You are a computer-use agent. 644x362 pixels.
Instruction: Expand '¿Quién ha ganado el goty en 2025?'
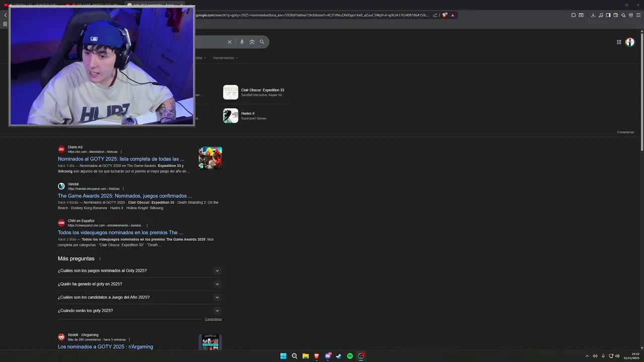[x=139, y=284]
